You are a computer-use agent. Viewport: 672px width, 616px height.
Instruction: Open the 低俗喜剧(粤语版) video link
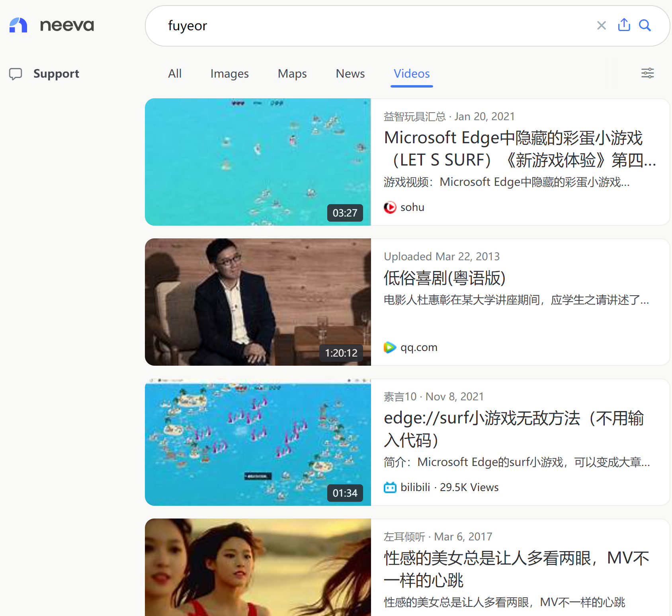click(445, 278)
